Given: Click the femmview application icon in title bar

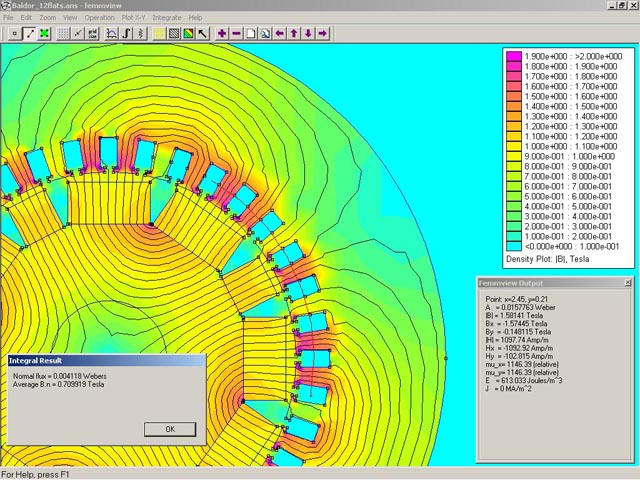Looking at the screenshot, I should click(x=6, y=5).
